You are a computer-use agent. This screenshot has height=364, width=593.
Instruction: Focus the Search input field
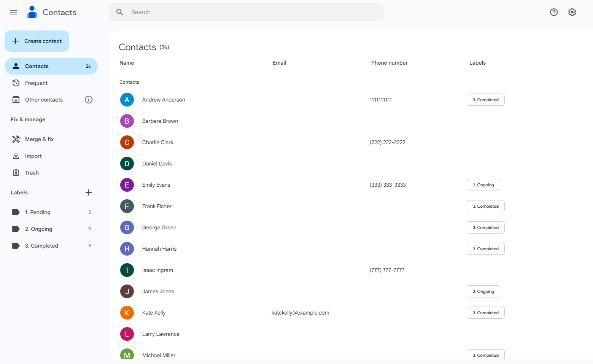point(246,12)
